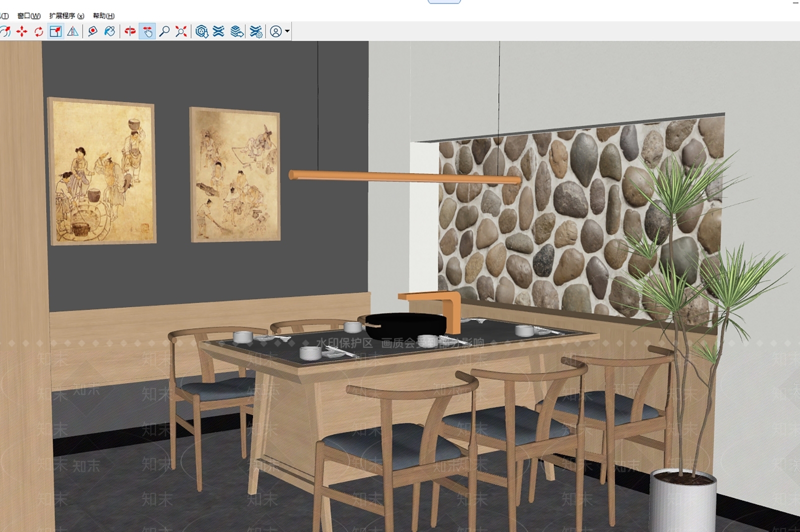
Task: Click the LayOut send icon
Action: 237,31
